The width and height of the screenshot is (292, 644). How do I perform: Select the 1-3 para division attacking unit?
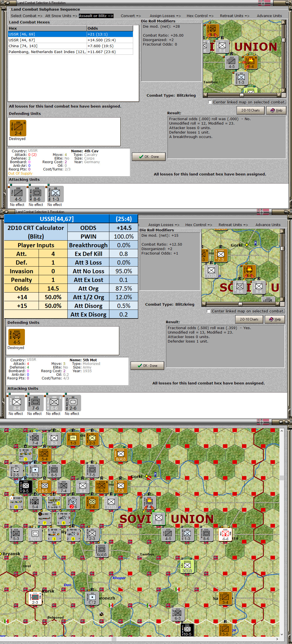point(56,194)
